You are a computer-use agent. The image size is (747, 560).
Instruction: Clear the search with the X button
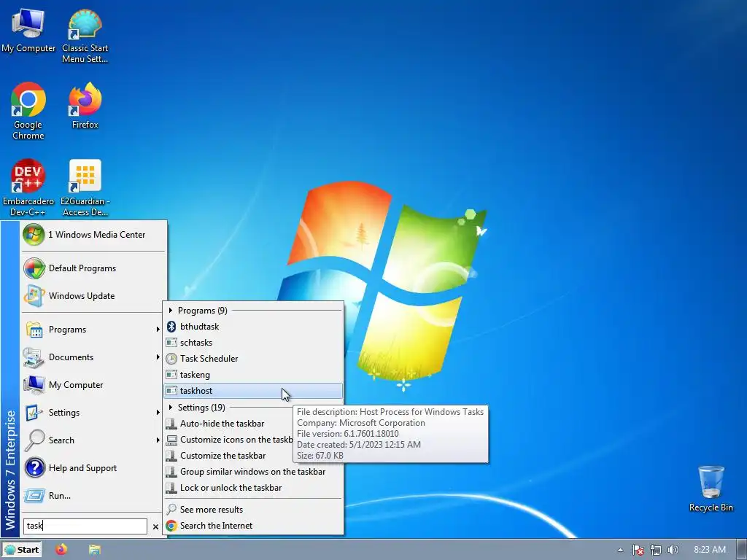point(156,526)
